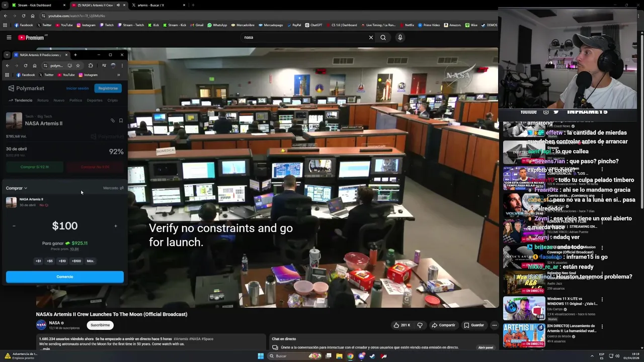Open Netflix bookmark in bookmarks bar
Screen dimensions: 644x362
click(407, 25)
